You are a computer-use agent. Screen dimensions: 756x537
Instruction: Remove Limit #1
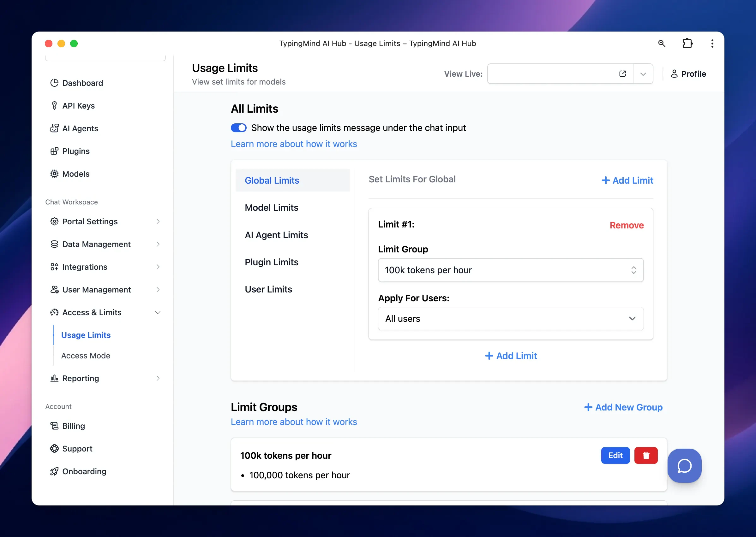coord(627,226)
